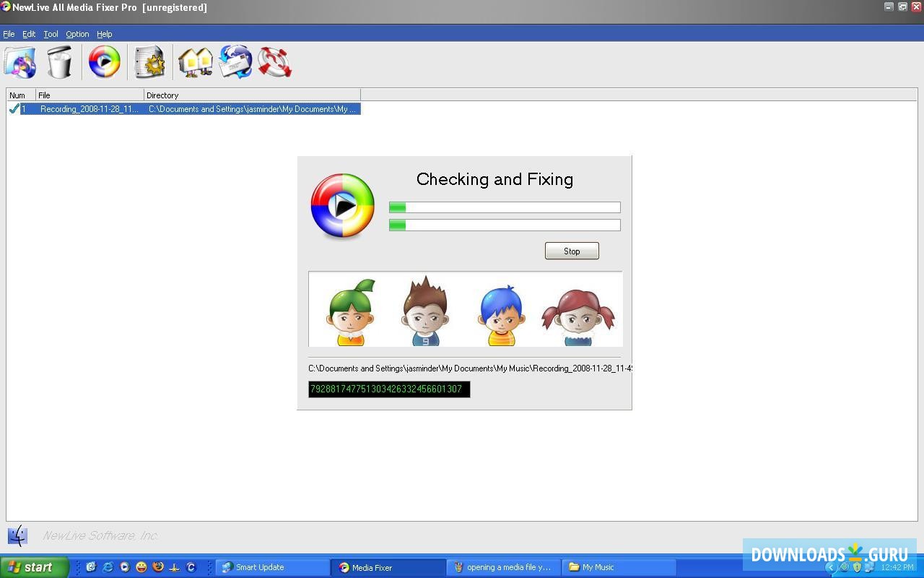Click the upper green progress bar
924x578 pixels.
click(505, 207)
